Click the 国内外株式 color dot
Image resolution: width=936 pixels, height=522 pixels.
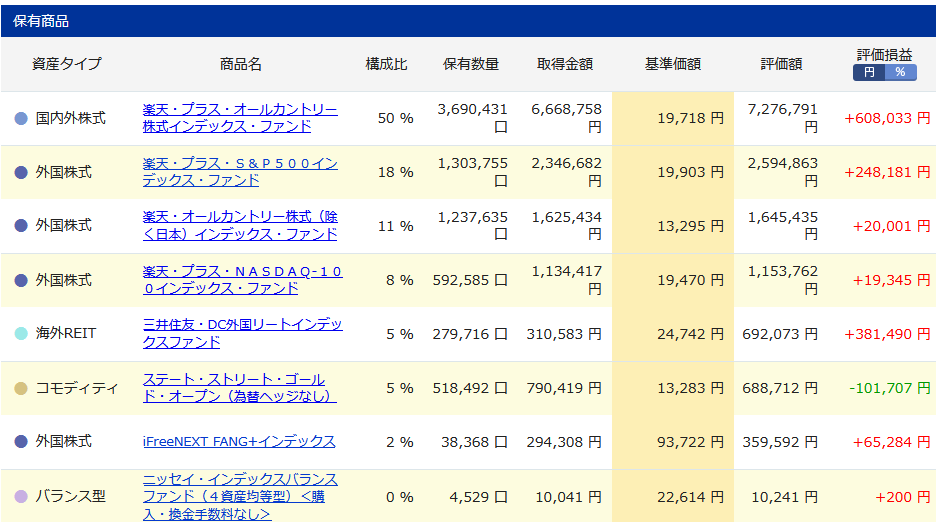pos(21,118)
